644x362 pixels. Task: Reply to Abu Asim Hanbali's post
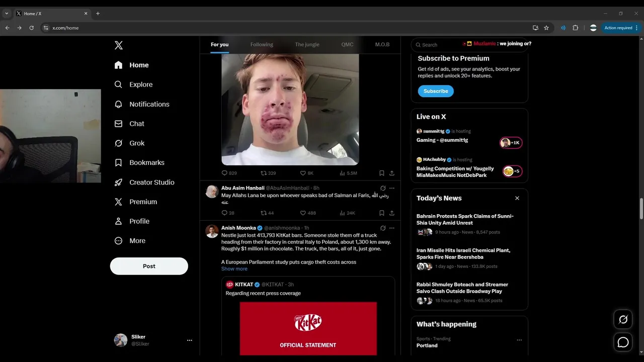coord(228,213)
